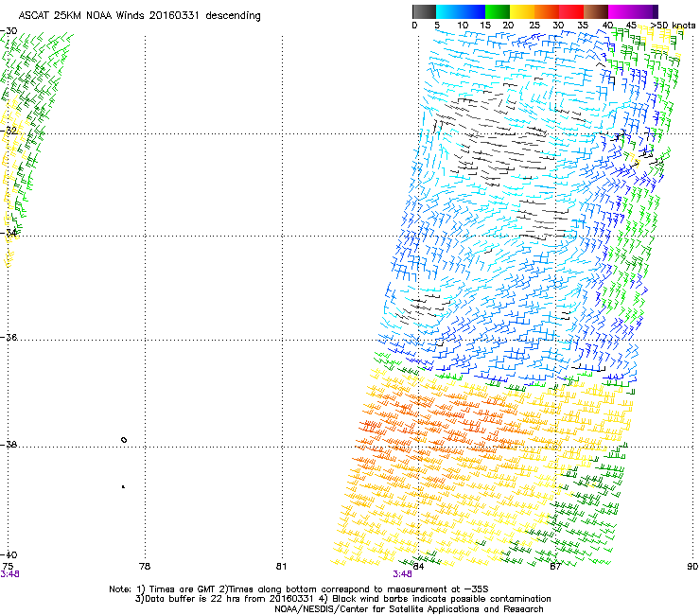
Task: Click the cyan-blue 5-15 knots legend segment
Action: (x=461, y=11)
